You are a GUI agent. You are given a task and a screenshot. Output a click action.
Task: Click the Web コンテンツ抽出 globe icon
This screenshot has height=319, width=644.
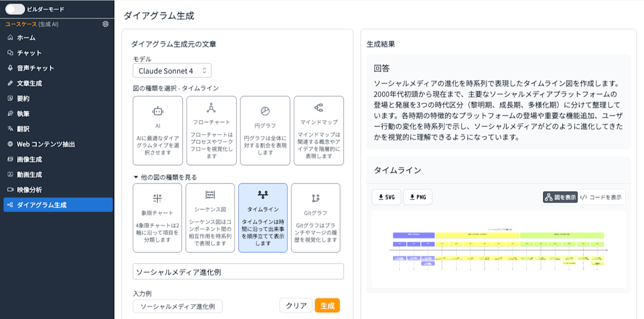pyautogui.click(x=10, y=144)
